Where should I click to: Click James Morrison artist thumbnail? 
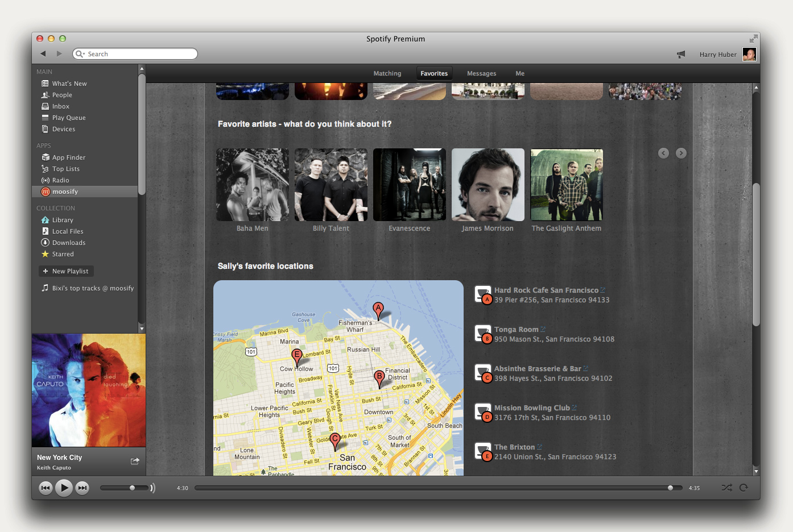coord(488,185)
